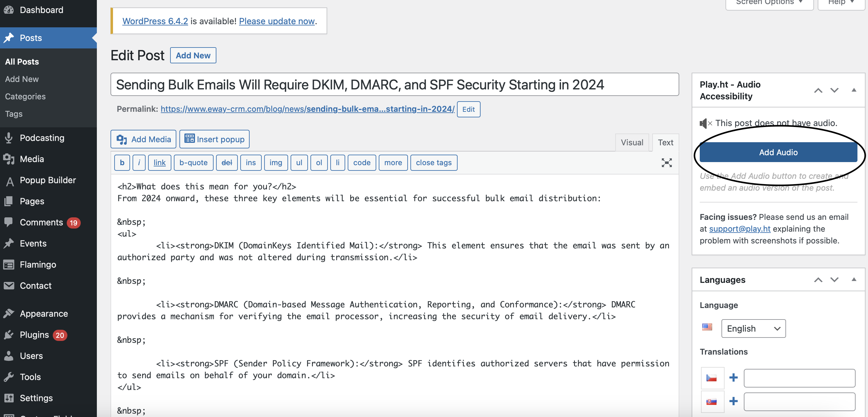Switch to the Text editor tab
This screenshot has width=868, height=417.
(x=666, y=142)
